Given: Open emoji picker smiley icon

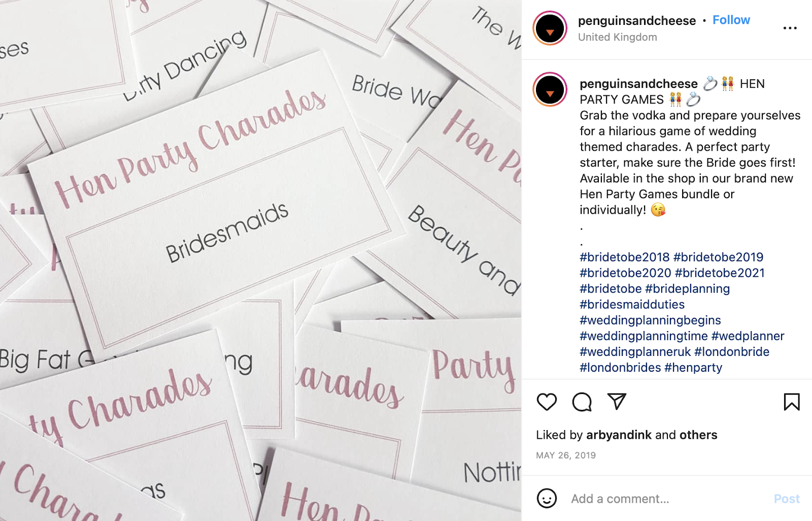Looking at the screenshot, I should [547, 499].
